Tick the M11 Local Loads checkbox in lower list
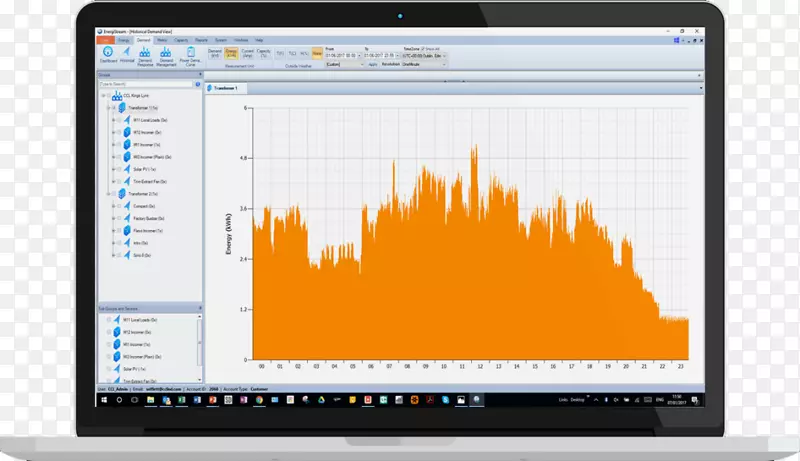This screenshot has height=461, width=800. click(108, 319)
